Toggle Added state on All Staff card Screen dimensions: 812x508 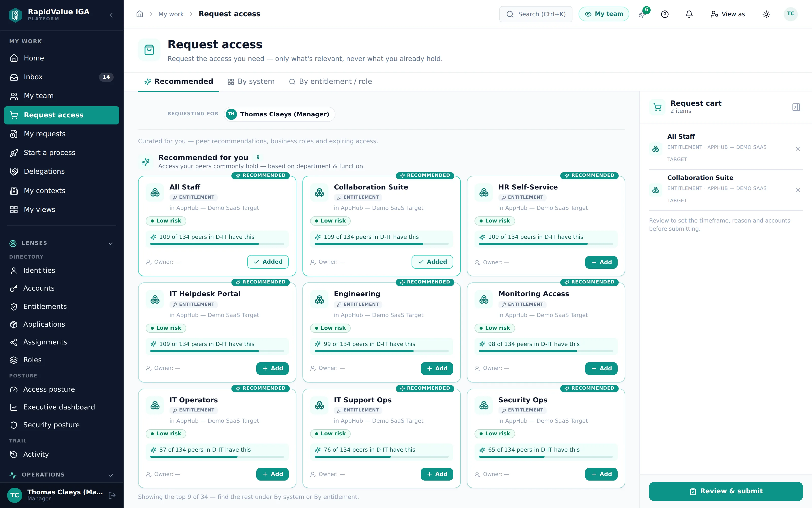[x=268, y=262]
